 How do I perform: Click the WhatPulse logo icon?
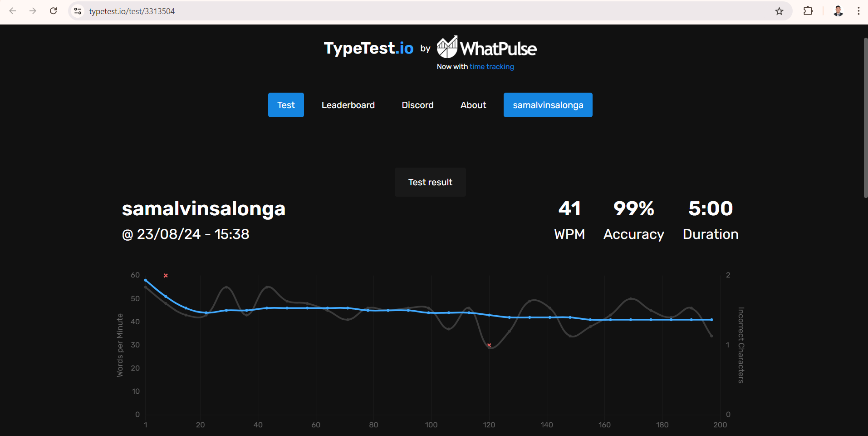[447, 47]
